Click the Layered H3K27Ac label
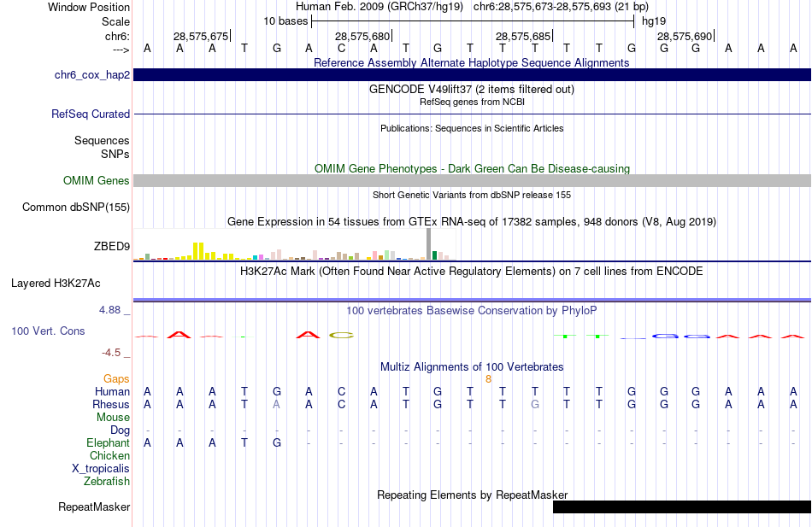Image resolution: width=812 pixels, height=527 pixels. [56, 284]
